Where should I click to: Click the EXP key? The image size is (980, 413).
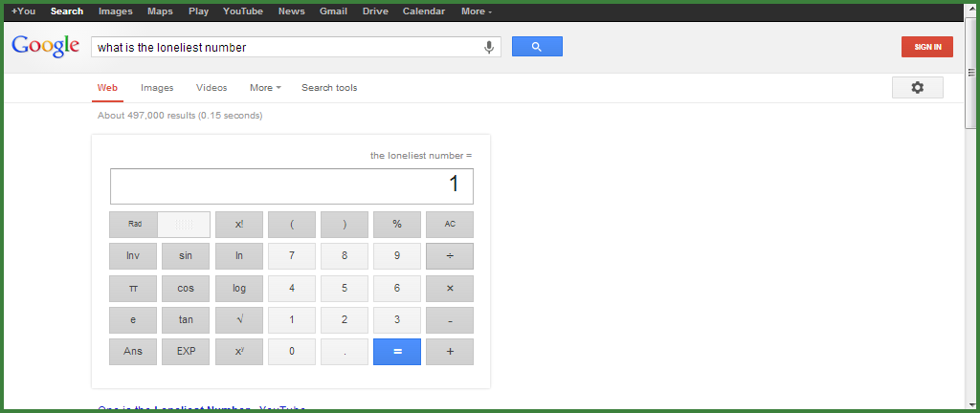click(x=186, y=351)
